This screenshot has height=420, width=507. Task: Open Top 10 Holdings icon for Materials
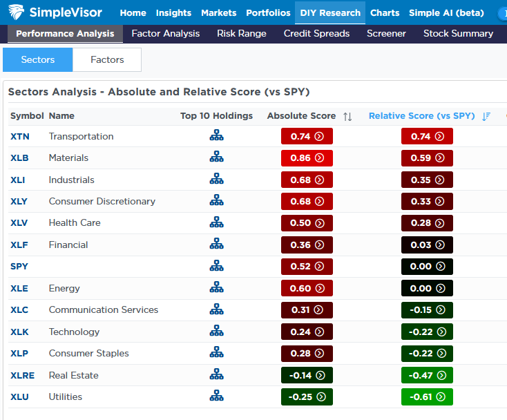(x=216, y=158)
